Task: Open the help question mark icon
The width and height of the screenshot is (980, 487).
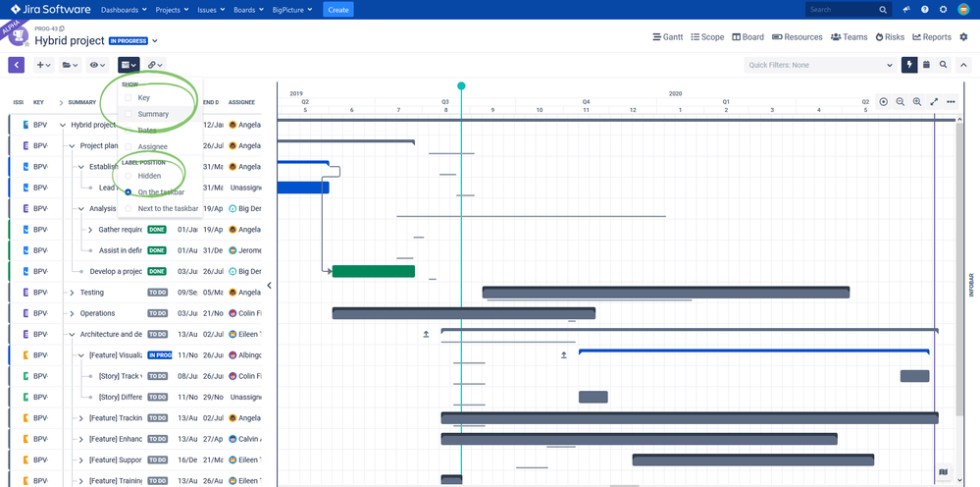Action: click(924, 10)
